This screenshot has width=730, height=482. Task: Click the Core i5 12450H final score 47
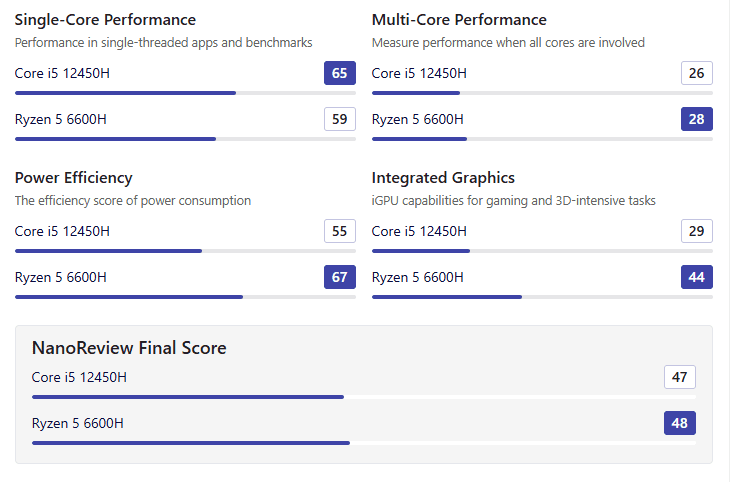680,377
